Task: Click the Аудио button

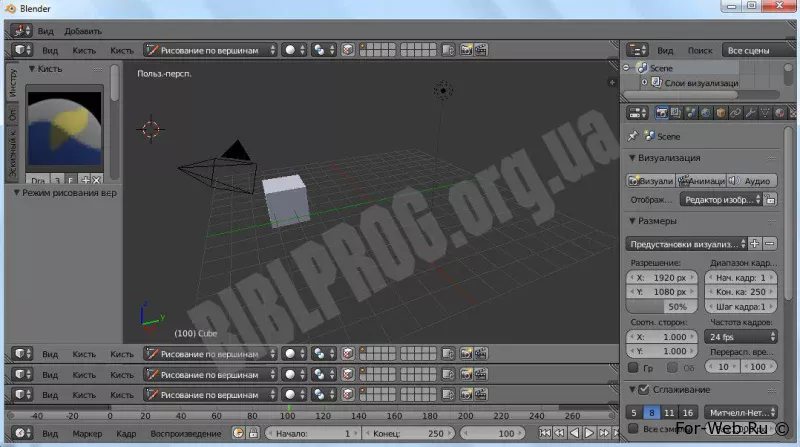Action: coord(752,181)
